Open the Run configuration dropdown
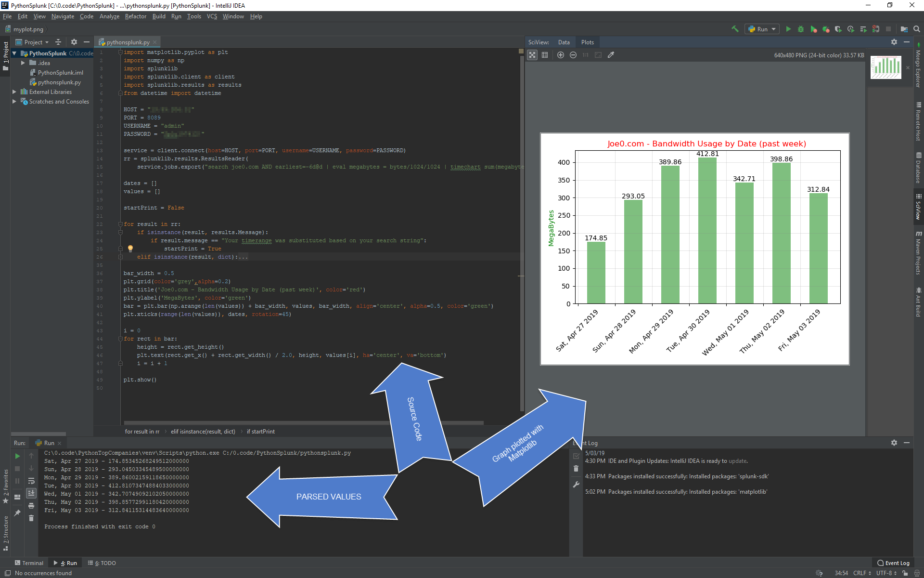 (x=762, y=29)
